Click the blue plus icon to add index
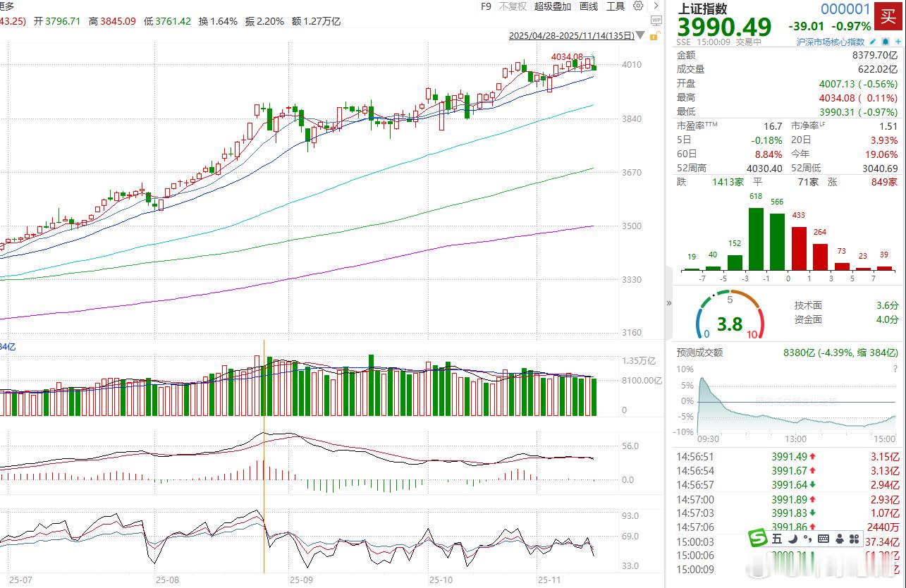The height and width of the screenshot is (588, 906). [898, 42]
